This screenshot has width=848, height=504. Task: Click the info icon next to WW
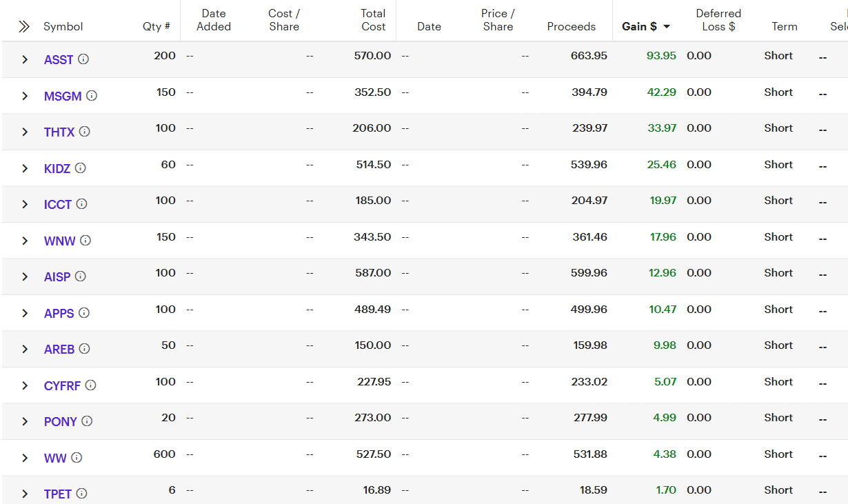pos(77,458)
